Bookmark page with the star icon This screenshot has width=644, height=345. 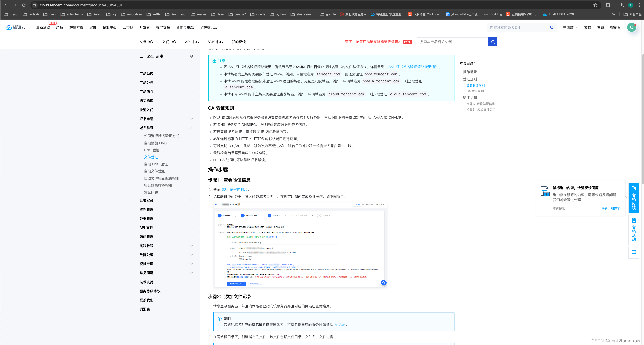595,5
